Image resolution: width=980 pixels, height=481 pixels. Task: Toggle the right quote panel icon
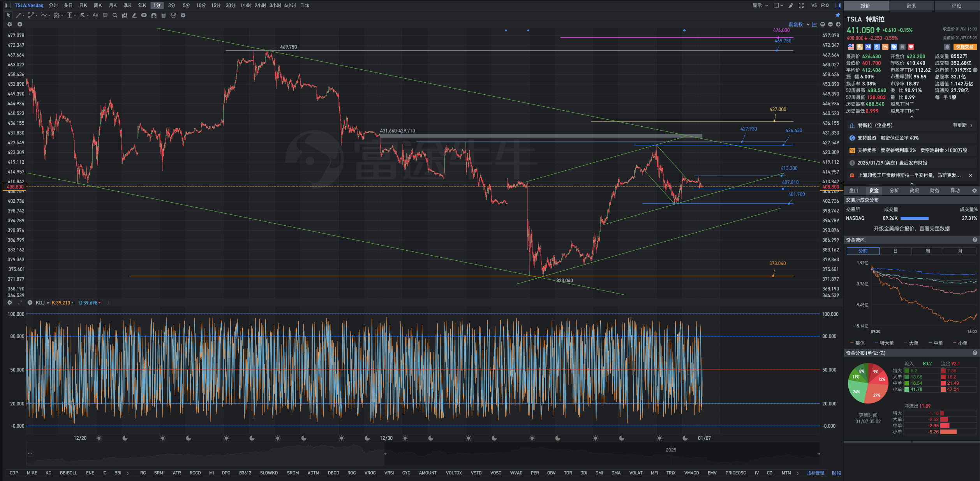click(838, 5)
